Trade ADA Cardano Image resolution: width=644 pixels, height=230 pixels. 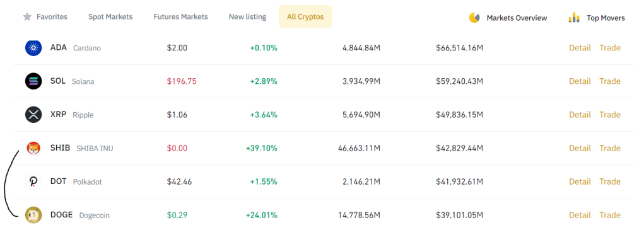click(x=610, y=48)
